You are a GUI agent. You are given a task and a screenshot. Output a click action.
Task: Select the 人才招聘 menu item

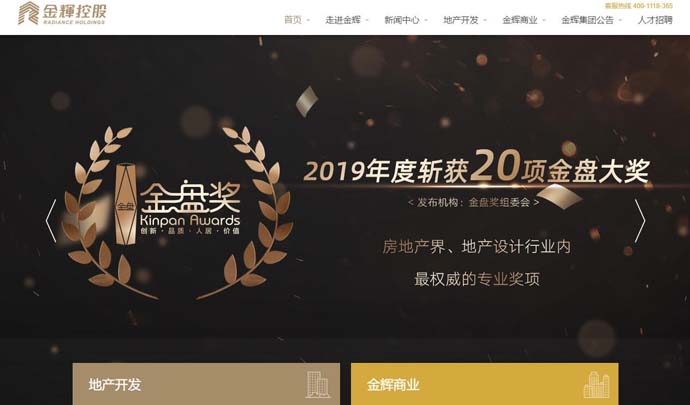pyautogui.click(x=655, y=20)
